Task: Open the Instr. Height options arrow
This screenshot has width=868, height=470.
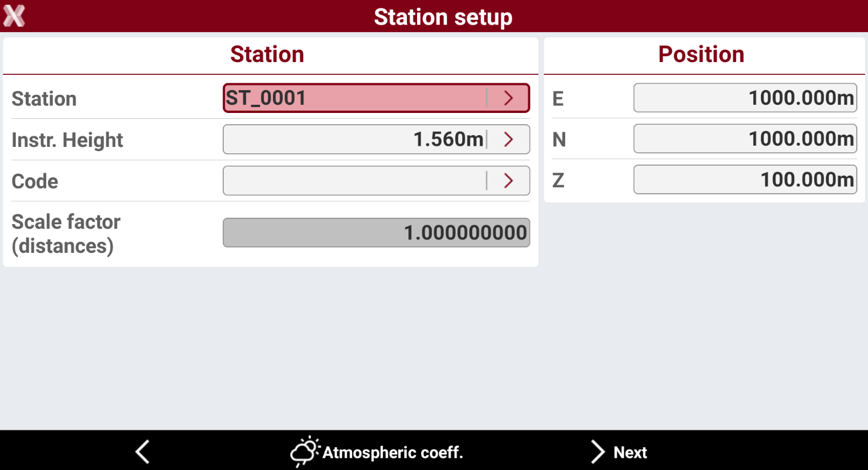Action: (508, 139)
